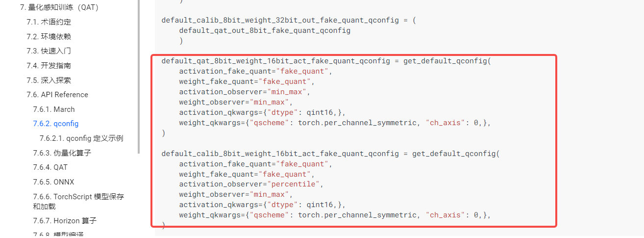
Task: Click default_qat_out_8bit_fake_quant_qconfig code line
Action: click(x=265, y=30)
